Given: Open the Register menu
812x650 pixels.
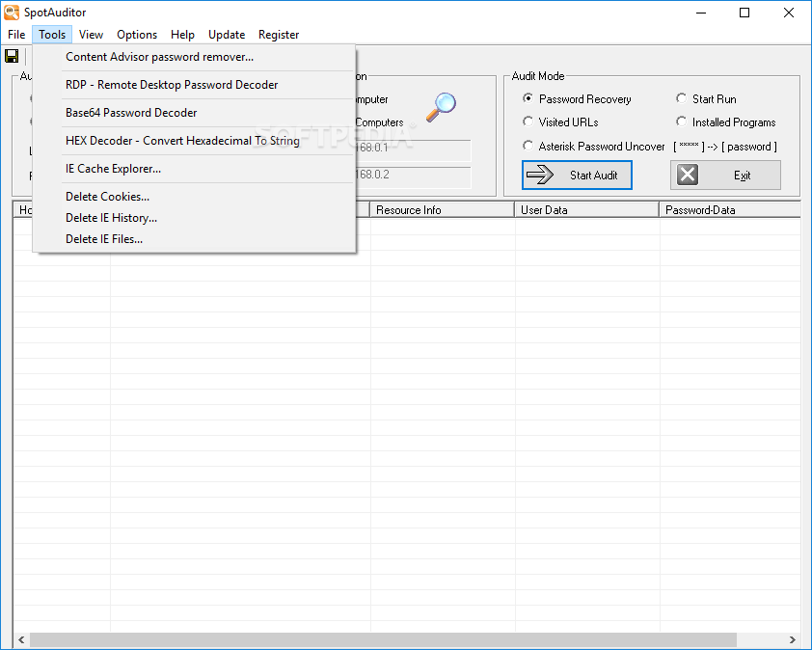Looking at the screenshot, I should (279, 35).
